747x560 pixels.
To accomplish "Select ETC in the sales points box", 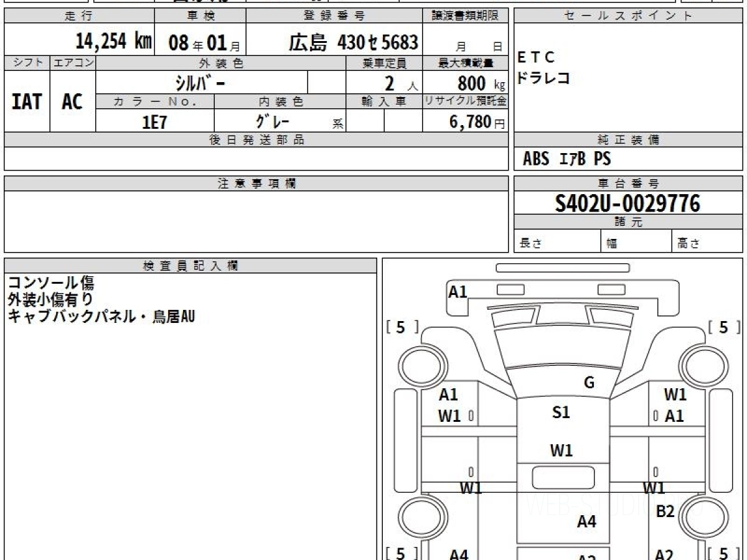I will pyautogui.click(x=536, y=58).
